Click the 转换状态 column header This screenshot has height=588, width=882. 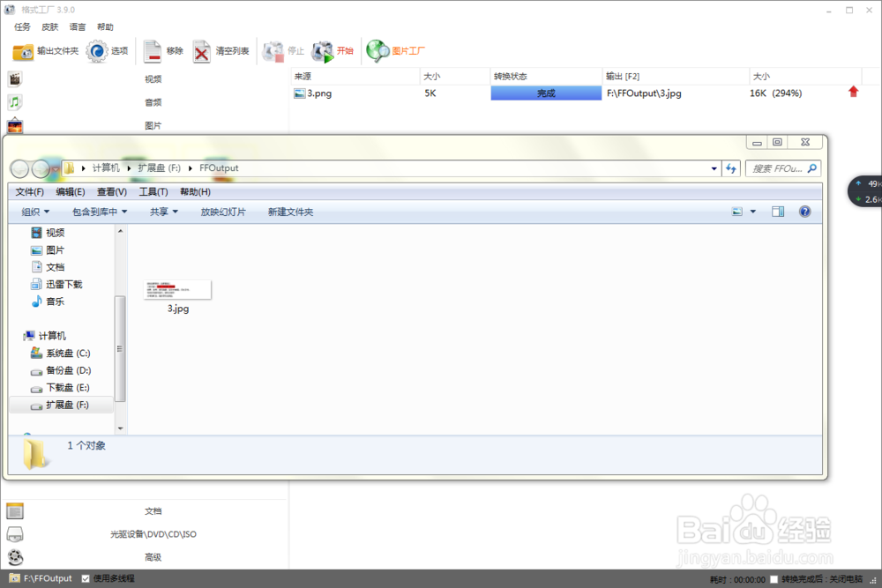click(546, 77)
